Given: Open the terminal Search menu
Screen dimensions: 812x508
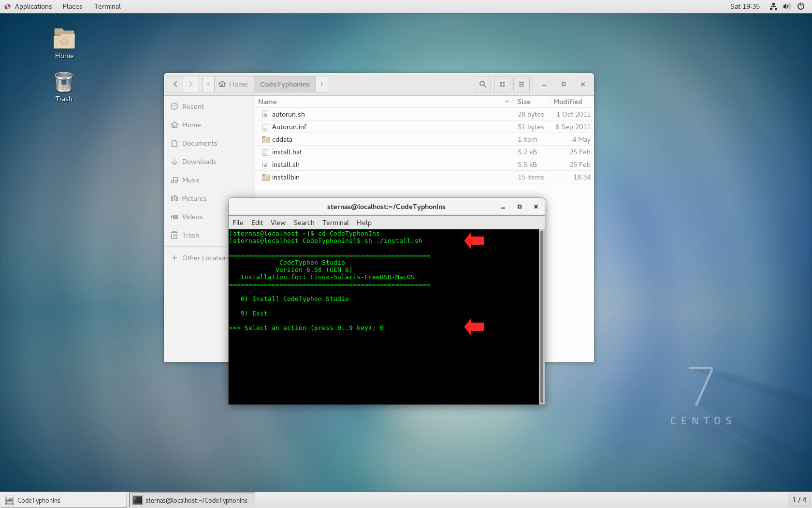Looking at the screenshot, I should click(304, 223).
